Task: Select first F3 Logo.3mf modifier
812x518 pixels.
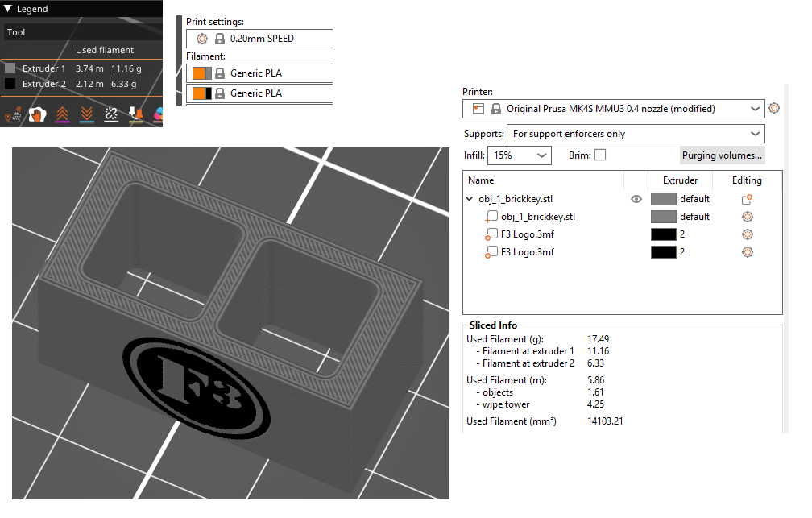Action: click(527, 234)
